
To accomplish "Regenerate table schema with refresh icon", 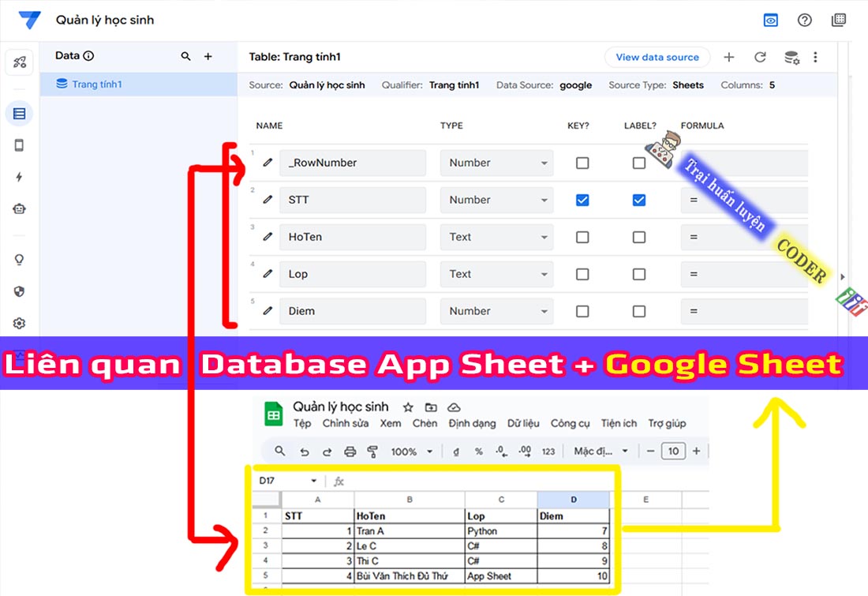I will [760, 57].
